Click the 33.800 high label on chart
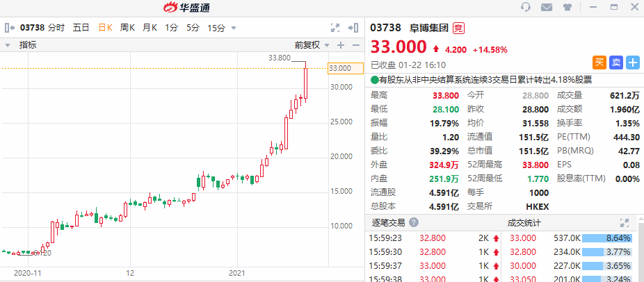644x282 pixels. click(280, 58)
